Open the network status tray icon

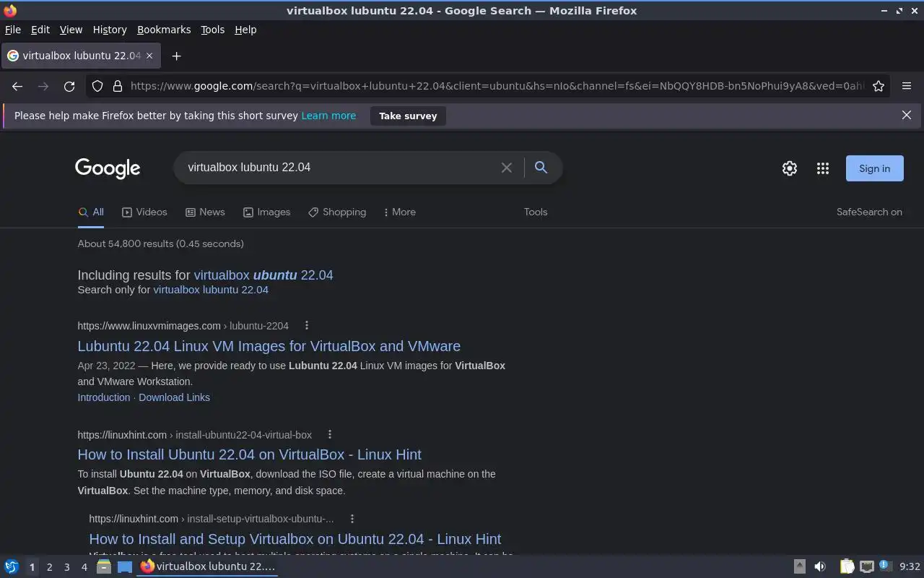click(x=867, y=566)
